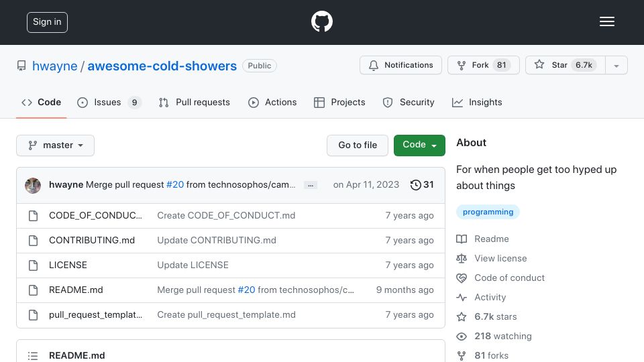This screenshot has width=644, height=362.
Task: Switch to the Pull requests tab
Action: (195, 102)
